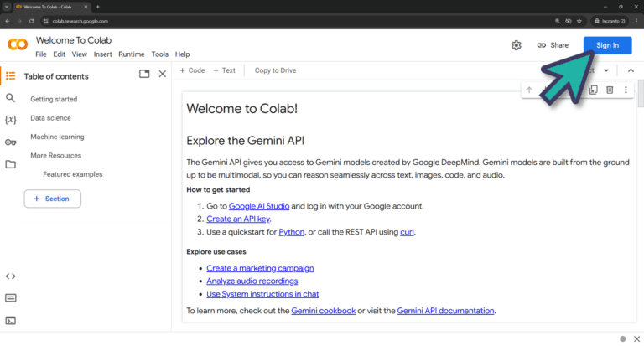Open the Table of contents sidebar icon

[x=10, y=75]
